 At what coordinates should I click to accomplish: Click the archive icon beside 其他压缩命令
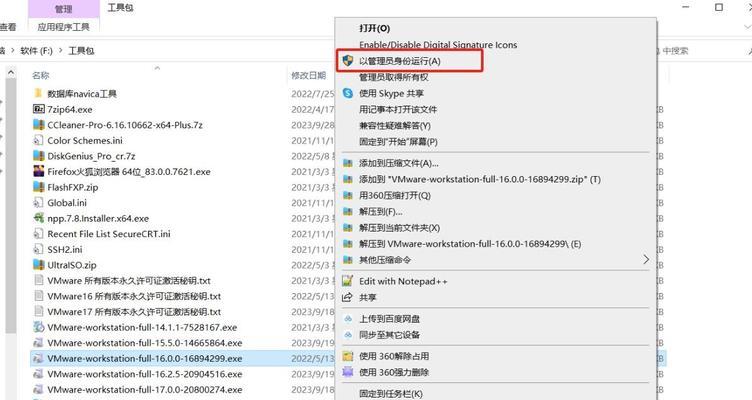348,260
